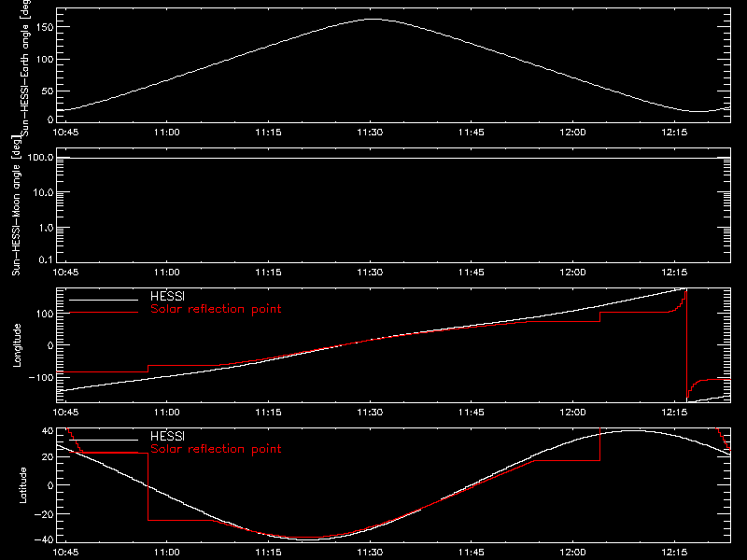Viewport: 747px width, 560px height.
Task: Click 0 tick on Longitude plot
Action: (50, 345)
